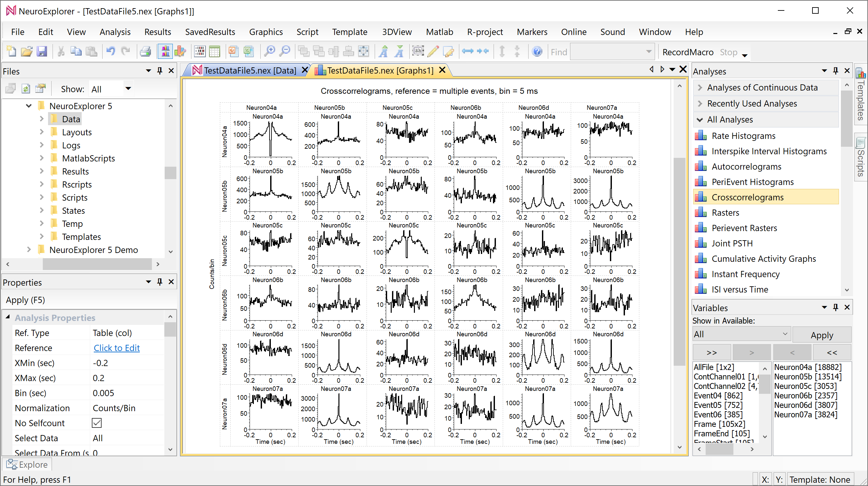Click the << remove all variables button
The height and width of the screenshot is (486, 868).
[832, 353]
